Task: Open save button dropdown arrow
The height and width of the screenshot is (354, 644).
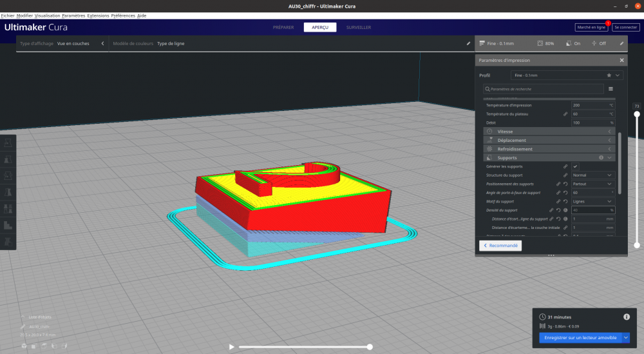Action: 625,337
